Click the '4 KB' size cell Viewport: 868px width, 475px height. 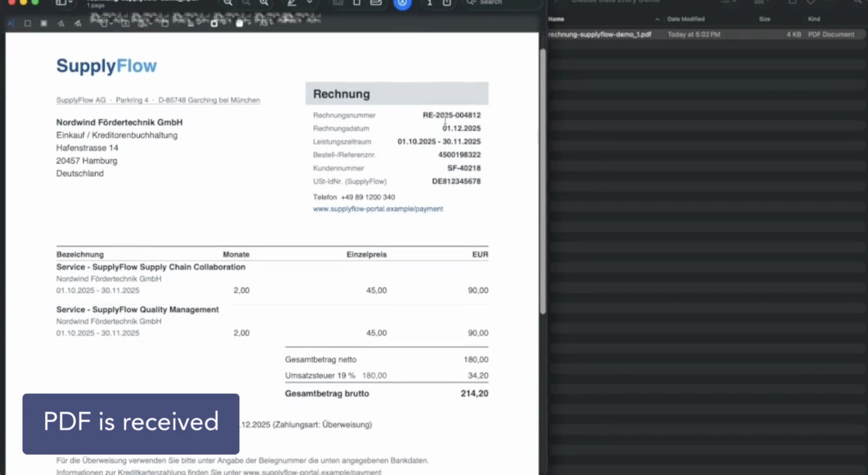pyautogui.click(x=794, y=34)
